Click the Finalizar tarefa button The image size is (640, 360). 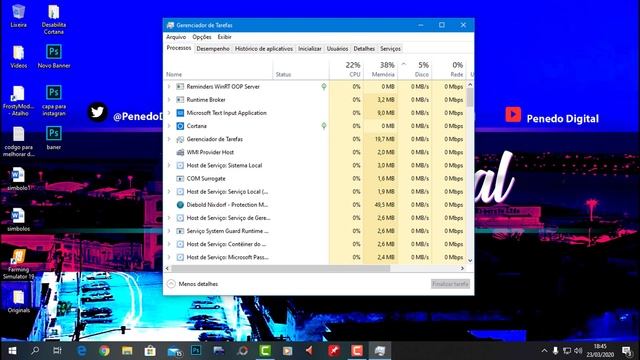(x=450, y=284)
